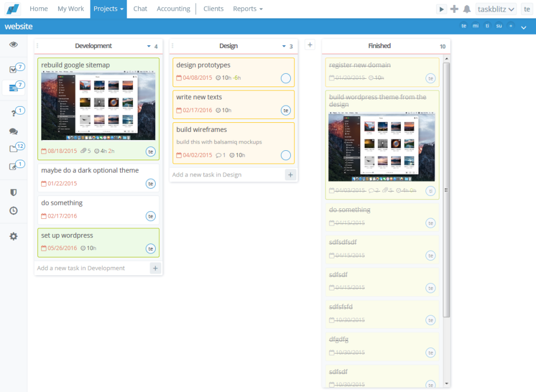Viewport: 536px width, 392px height.
Task: Open the project overview eye icon
Action: [x=13, y=44]
